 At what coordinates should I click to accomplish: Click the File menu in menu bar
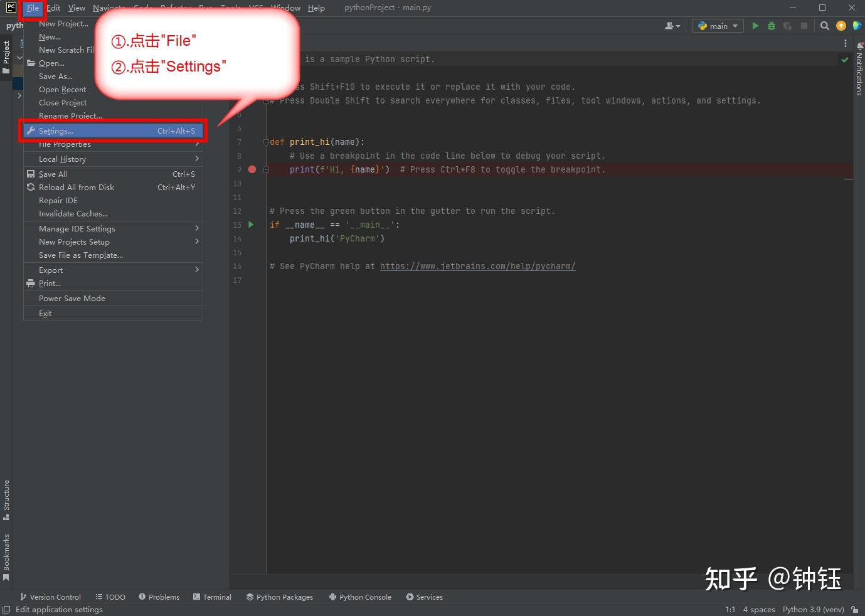pos(33,8)
